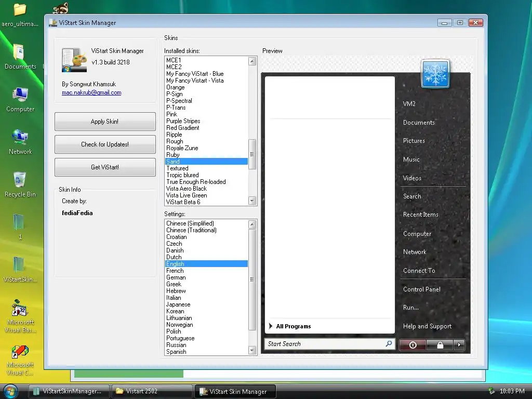This screenshot has height=399, width=532.
Task: Select the Pink skin
Action: pos(206,114)
